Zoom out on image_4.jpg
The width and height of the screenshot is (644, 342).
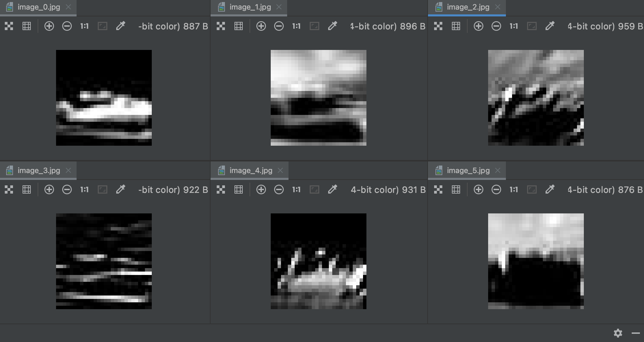coord(279,189)
